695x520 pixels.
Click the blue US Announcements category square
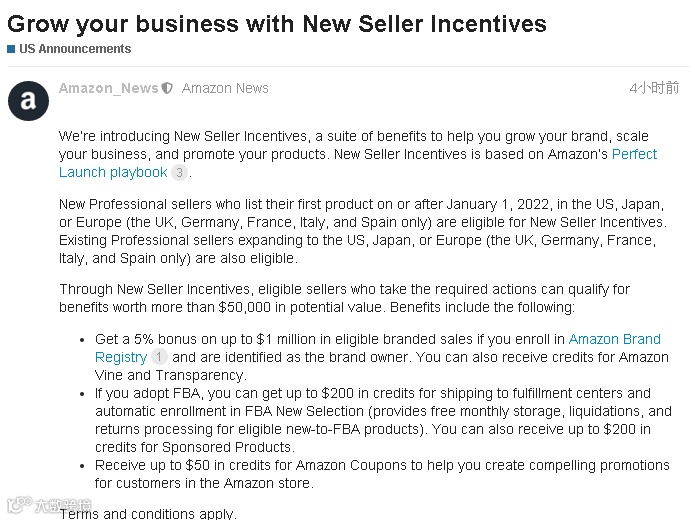(x=11, y=48)
